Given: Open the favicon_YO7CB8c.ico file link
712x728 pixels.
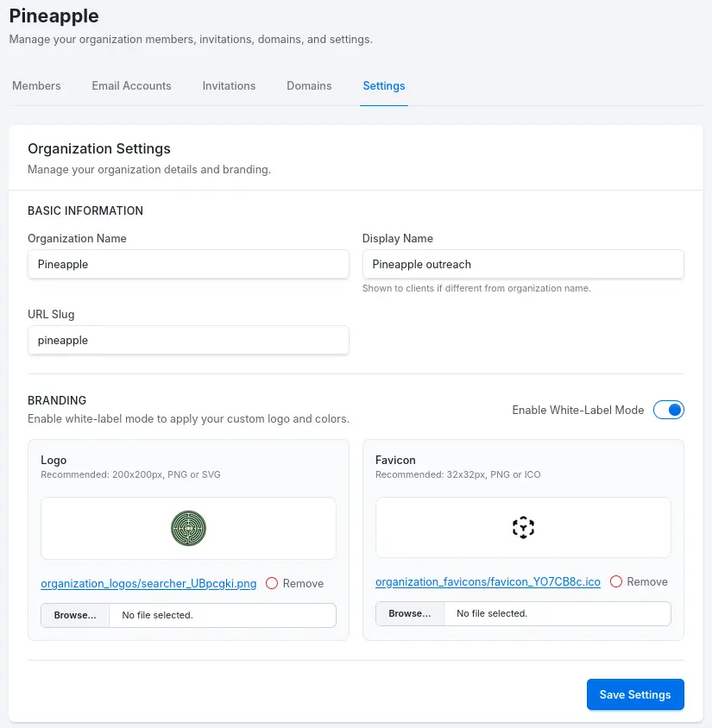Looking at the screenshot, I should [x=488, y=581].
